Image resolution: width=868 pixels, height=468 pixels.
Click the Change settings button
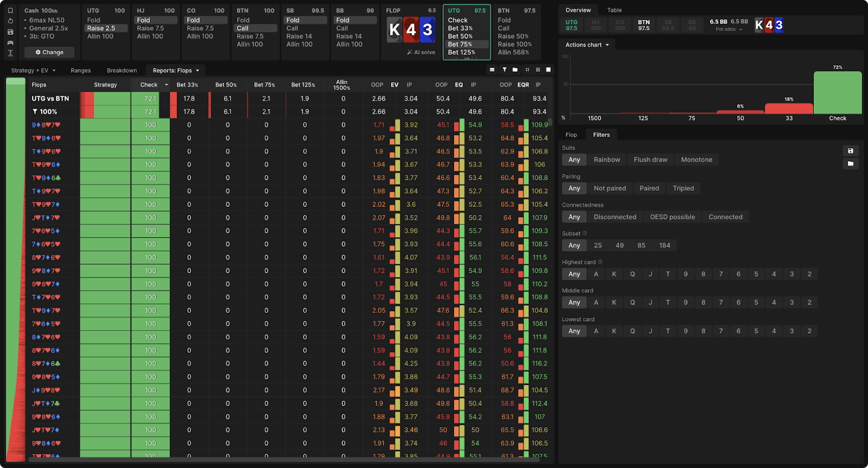point(49,53)
